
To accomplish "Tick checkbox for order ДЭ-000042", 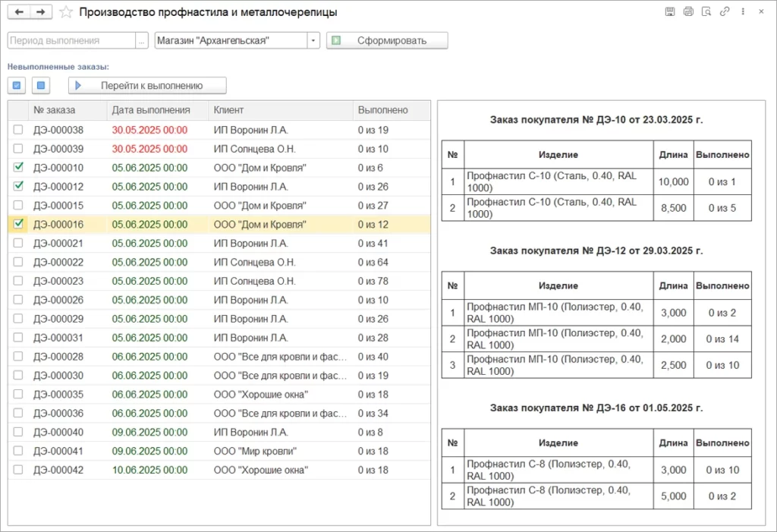I will pyautogui.click(x=18, y=469).
